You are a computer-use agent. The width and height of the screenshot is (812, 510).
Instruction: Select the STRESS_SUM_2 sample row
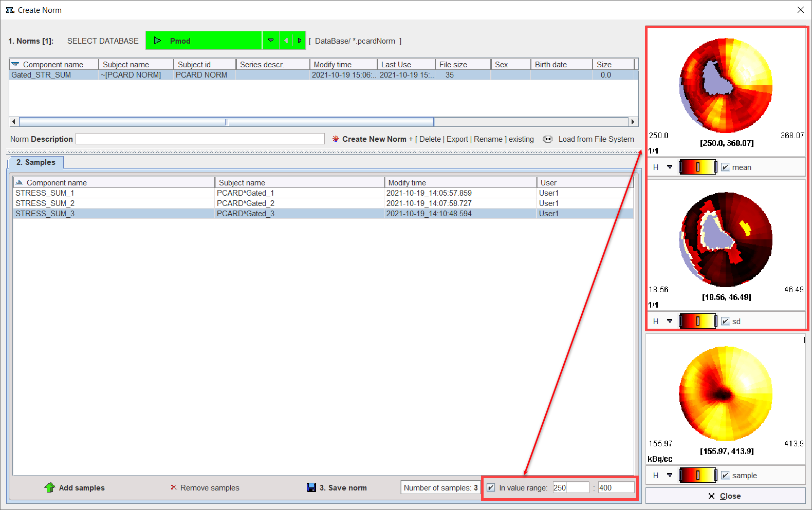(x=323, y=203)
